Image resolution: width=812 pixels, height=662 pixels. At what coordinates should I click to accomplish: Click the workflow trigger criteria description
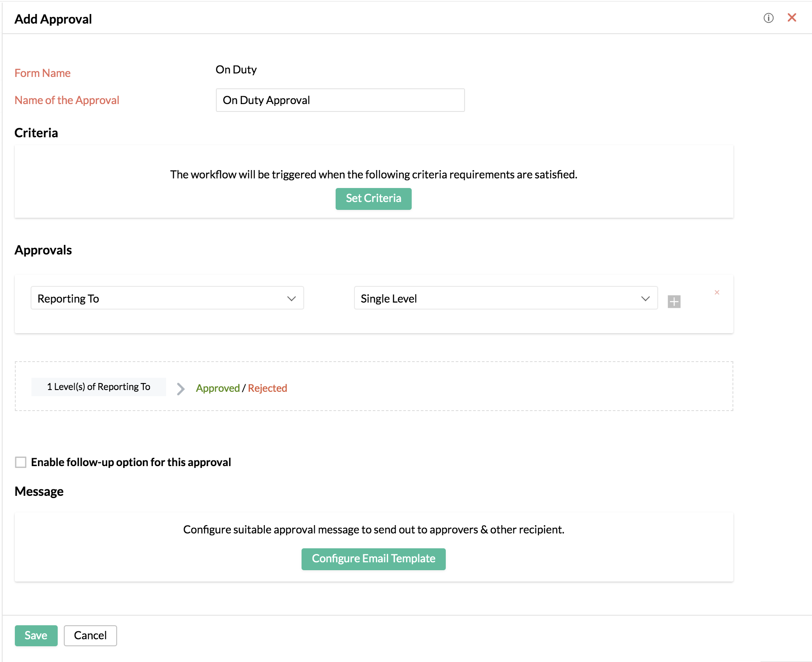(374, 174)
